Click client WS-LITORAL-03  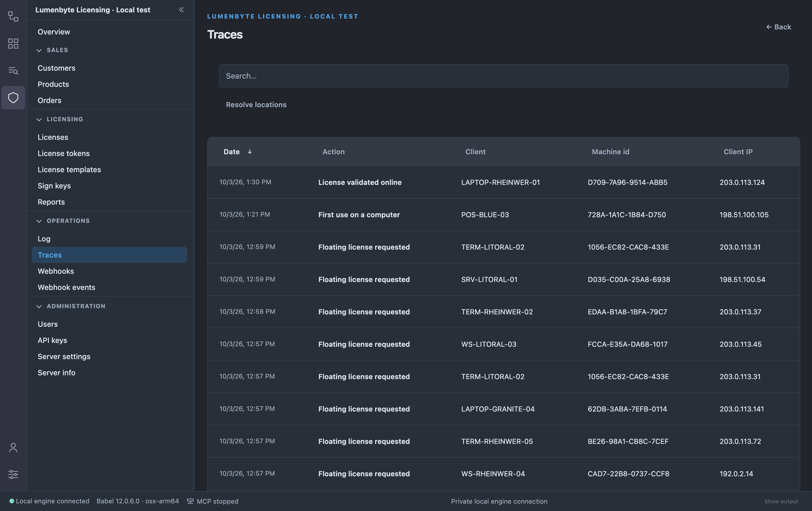[x=489, y=344]
